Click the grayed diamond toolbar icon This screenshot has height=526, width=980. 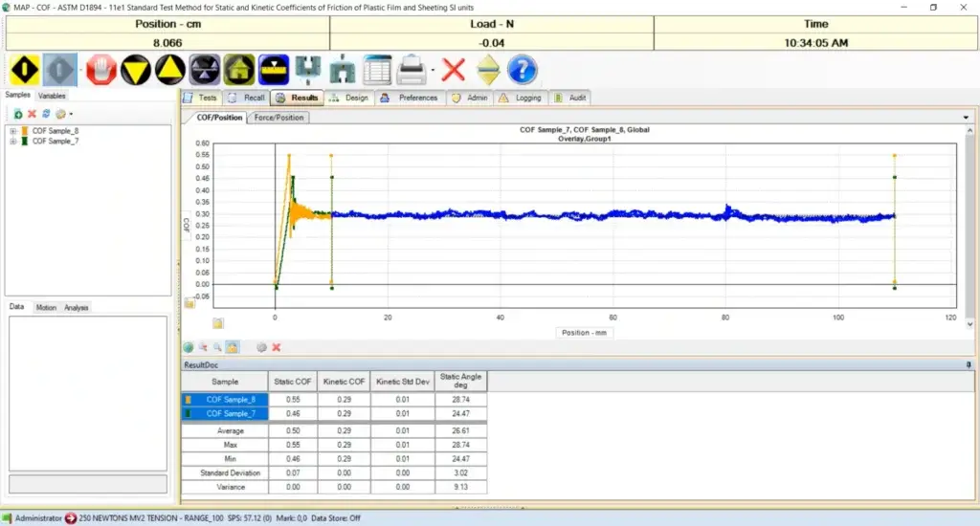60,70
